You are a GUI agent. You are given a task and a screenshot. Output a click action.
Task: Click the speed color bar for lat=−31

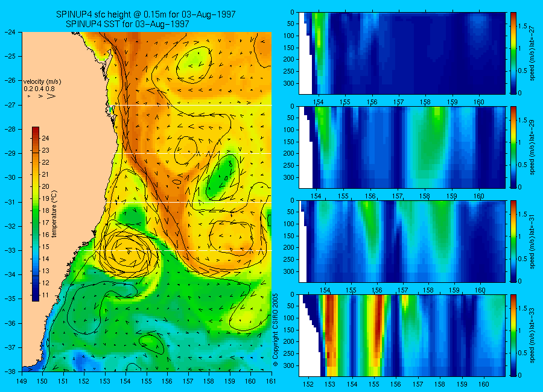pyautogui.click(x=513, y=241)
